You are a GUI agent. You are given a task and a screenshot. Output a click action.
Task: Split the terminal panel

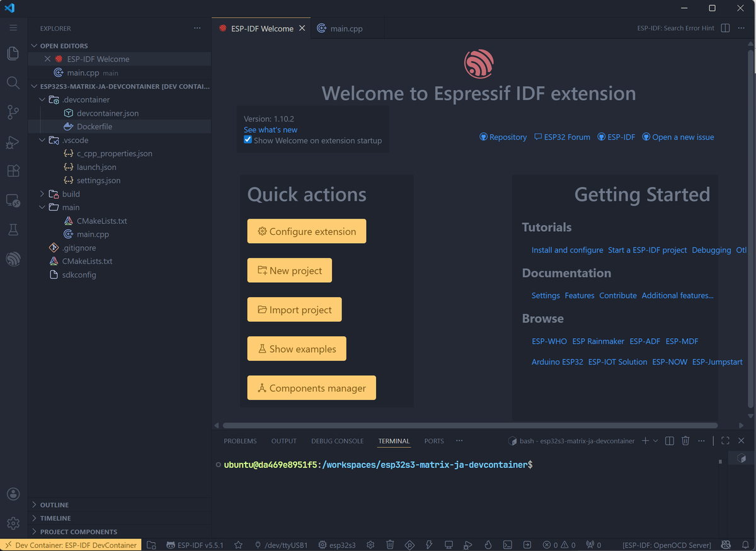(669, 441)
